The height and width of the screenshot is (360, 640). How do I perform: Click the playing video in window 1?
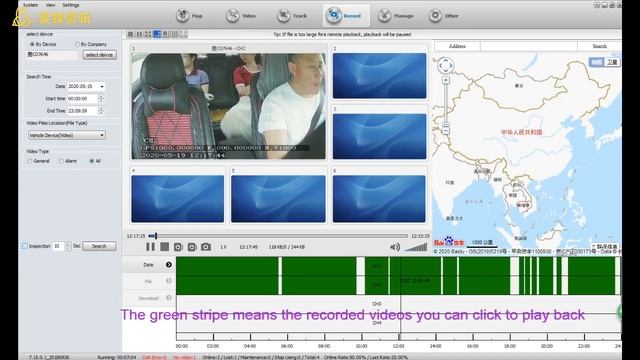click(229, 106)
